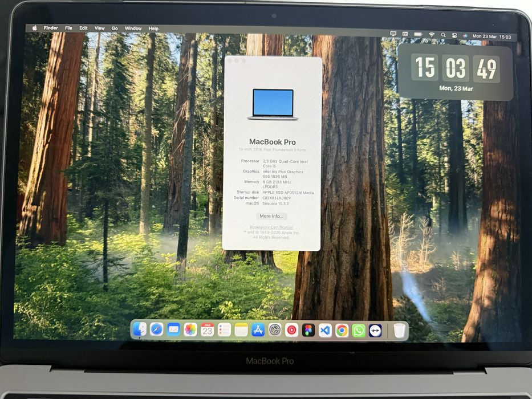532x399 pixels.
Task: Open the Calendar app showing 23
Action: click(208, 329)
